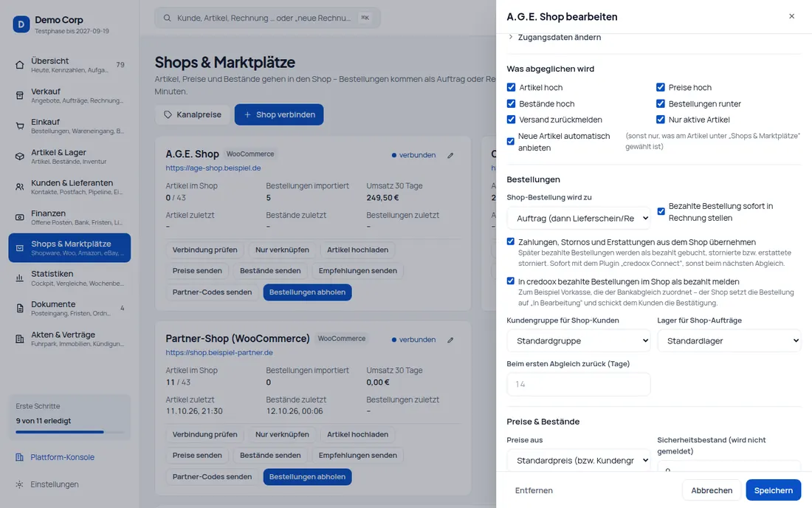The image size is (812, 508).
Task: Open the Kundengruppe für Shop-Kunden dropdown
Action: tap(579, 340)
